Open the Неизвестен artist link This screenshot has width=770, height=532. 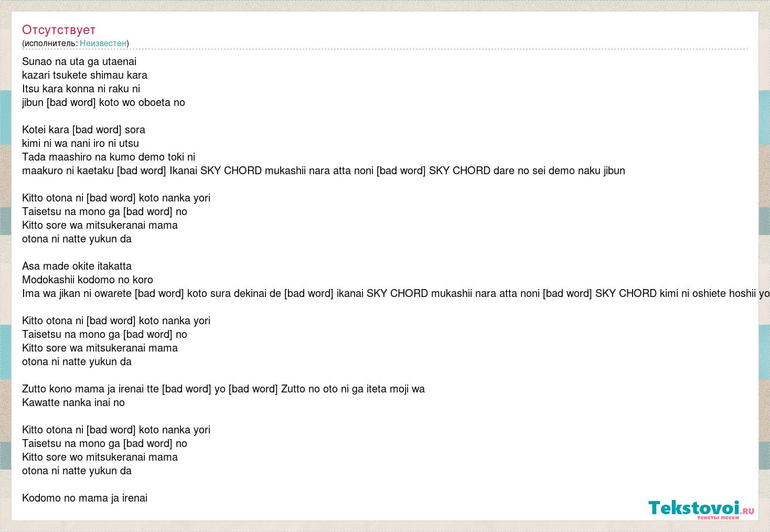tap(103, 43)
